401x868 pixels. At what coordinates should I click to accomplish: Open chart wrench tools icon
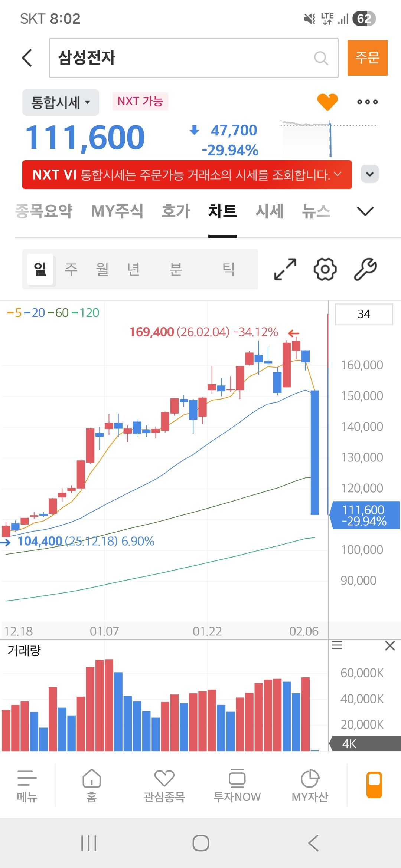point(365,269)
